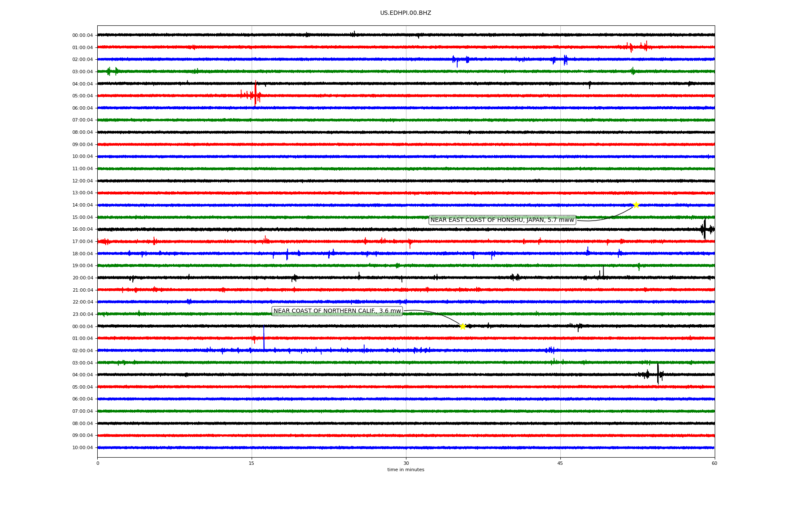
Task: Click the last 10:00:04 row label
Action: pos(82,448)
